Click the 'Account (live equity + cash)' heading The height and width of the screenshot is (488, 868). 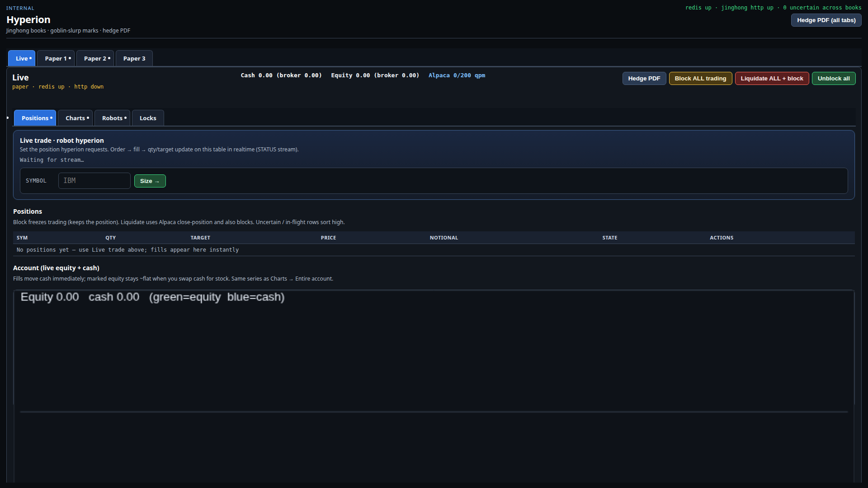coord(56,268)
